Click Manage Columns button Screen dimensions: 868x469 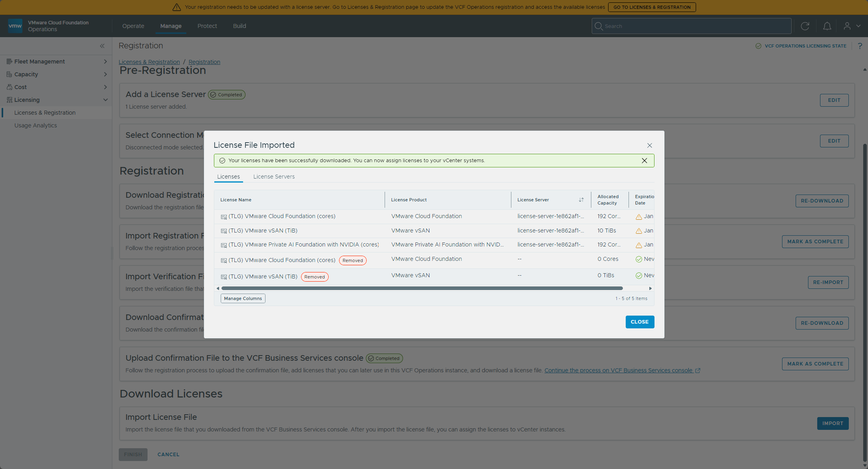243,298
